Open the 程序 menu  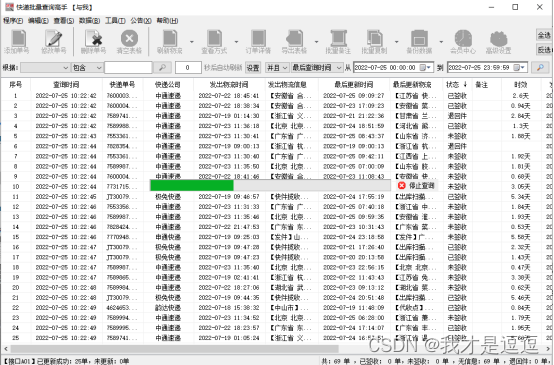(13, 21)
